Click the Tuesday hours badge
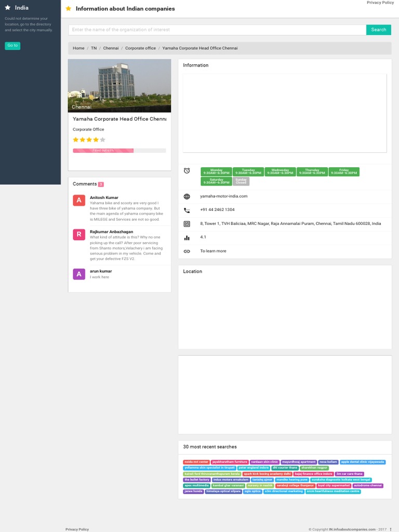 point(248,171)
